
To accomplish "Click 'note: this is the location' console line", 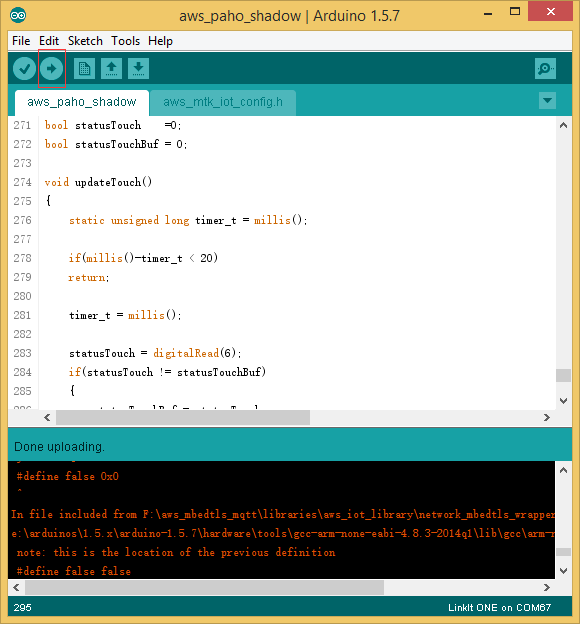I will pyautogui.click(x=176, y=552).
